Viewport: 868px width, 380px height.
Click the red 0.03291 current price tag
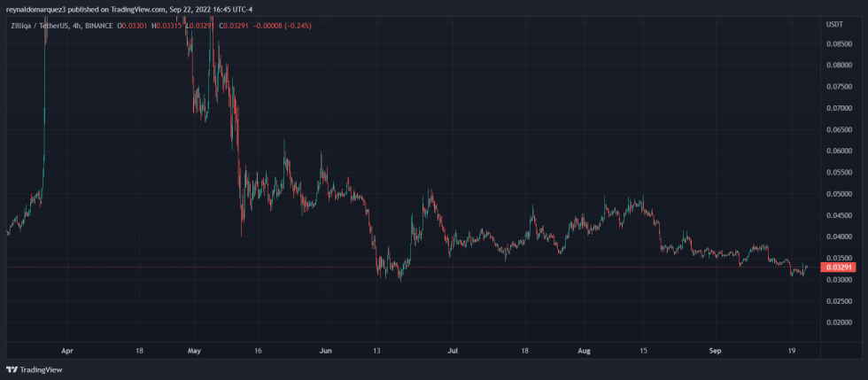[841, 267]
